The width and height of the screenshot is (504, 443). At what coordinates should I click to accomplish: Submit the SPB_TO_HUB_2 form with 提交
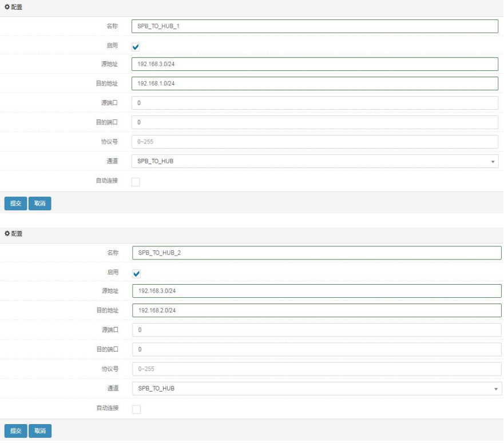coord(16,431)
